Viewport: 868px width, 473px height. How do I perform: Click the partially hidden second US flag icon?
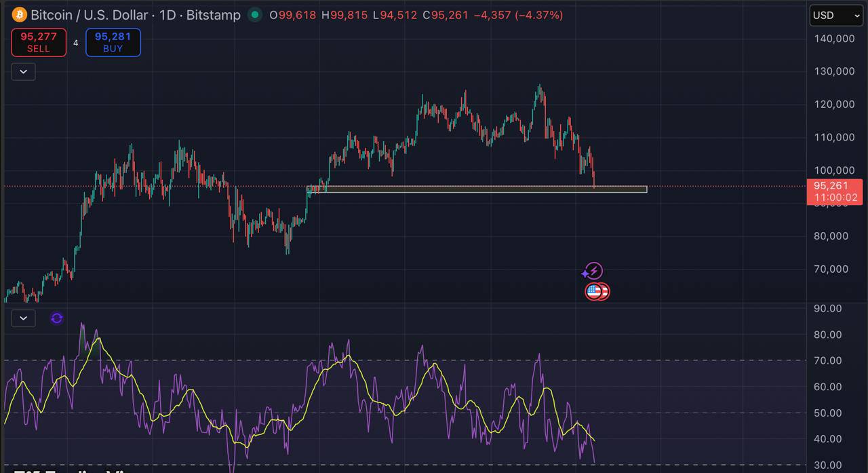[x=604, y=292]
